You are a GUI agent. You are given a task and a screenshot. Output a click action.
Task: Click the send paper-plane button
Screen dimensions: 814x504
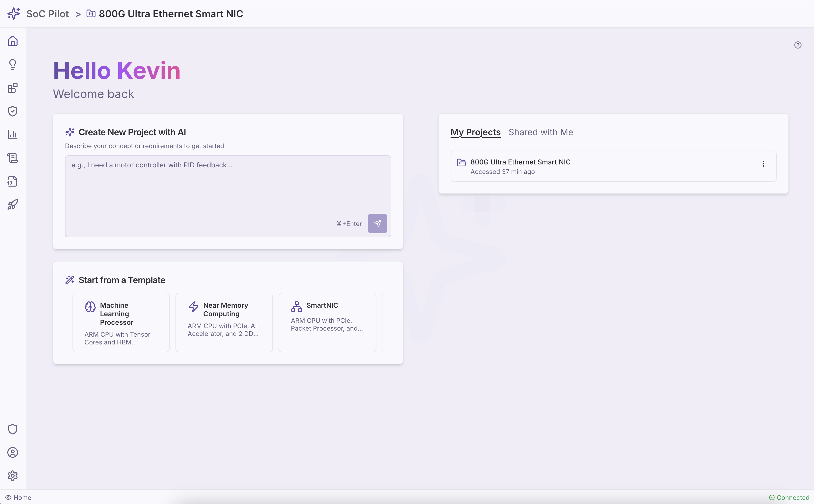tap(377, 223)
